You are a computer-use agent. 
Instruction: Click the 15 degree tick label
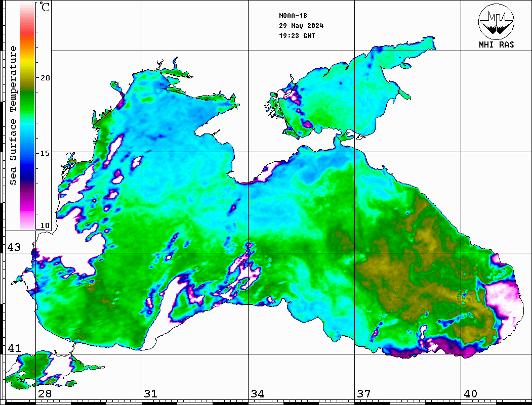[x=45, y=153]
